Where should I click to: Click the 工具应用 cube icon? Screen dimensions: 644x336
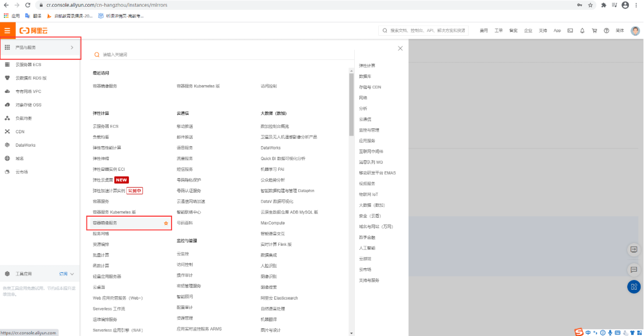(7, 274)
